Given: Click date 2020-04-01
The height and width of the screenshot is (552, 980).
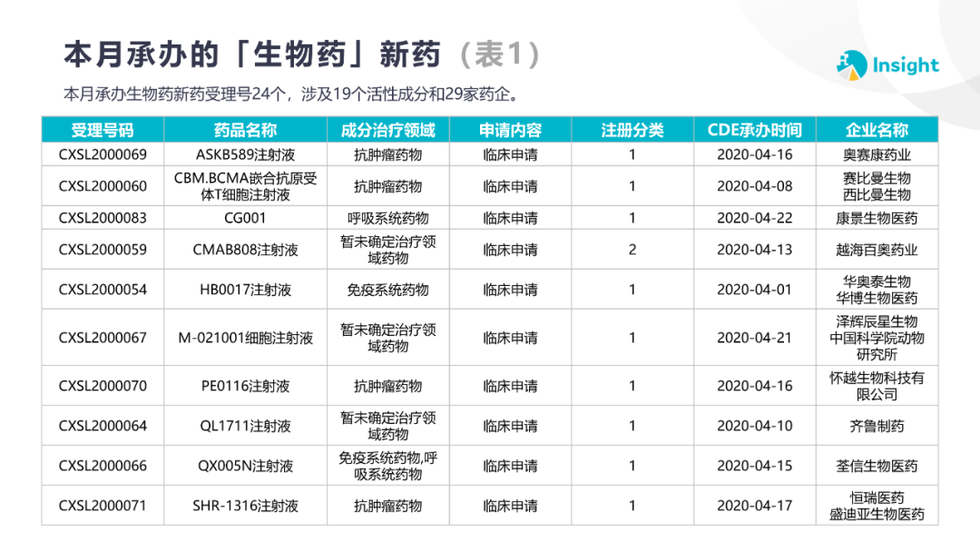Looking at the screenshot, I should point(754,290).
